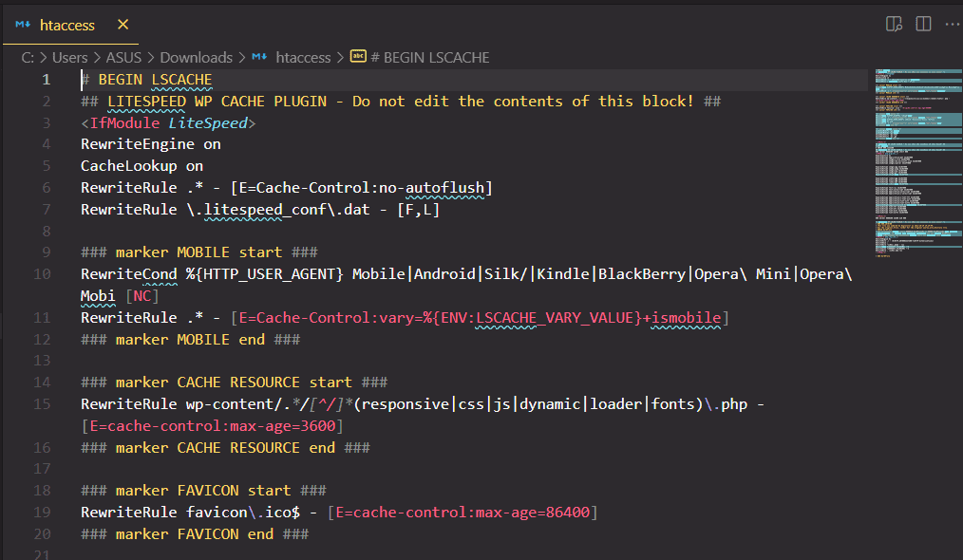This screenshot has width=963, height=560.
Task: Open the Markdown preview to the side
Action: pyautogui.click(x=893, y=24)
